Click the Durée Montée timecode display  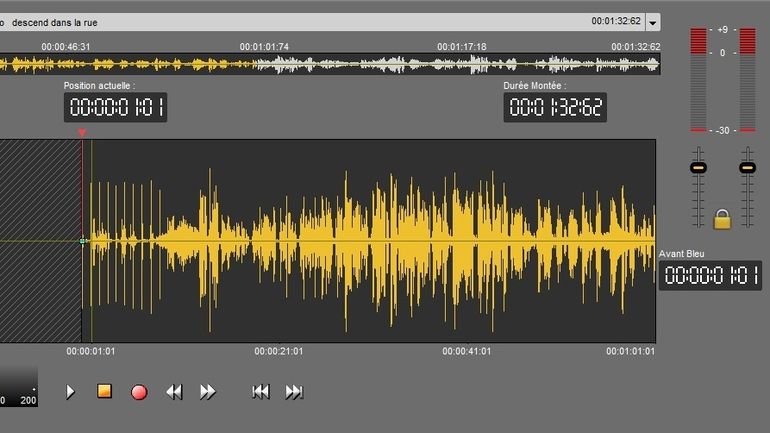[555, 108]
